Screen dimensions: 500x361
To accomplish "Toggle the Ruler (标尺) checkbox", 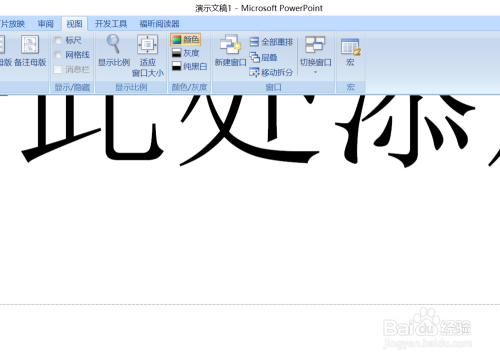I will tap(58, 40).
